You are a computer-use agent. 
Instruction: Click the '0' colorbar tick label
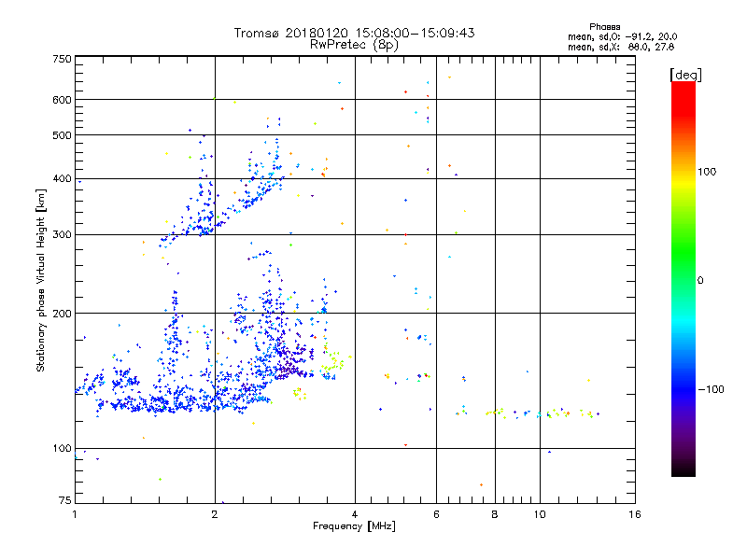(x=699, y=280)
